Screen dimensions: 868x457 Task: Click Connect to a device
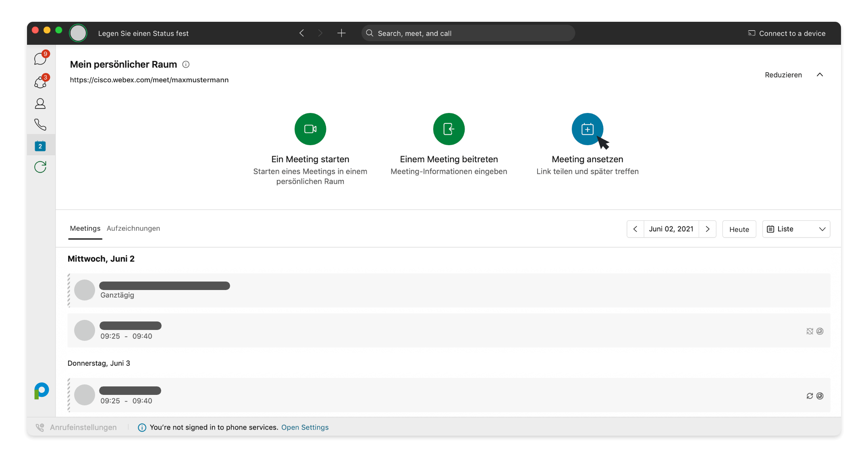pyautogui.click(x=787, y=33)
